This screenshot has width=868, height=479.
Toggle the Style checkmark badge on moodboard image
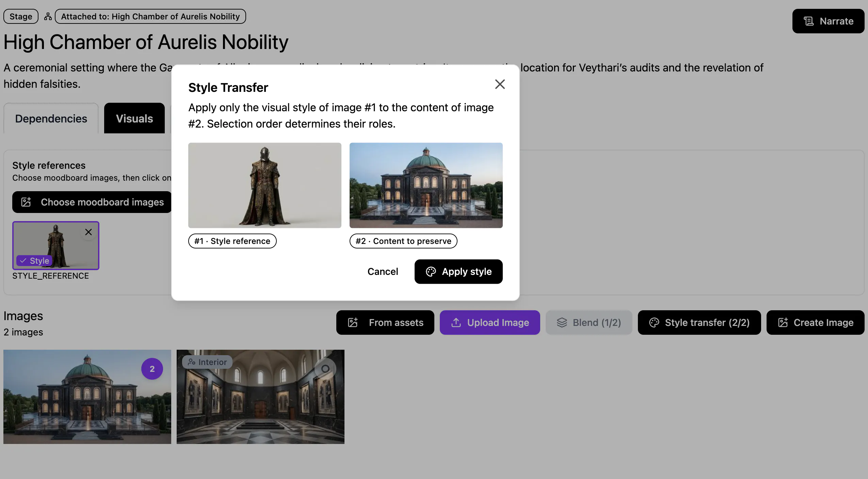coord(34,261)
